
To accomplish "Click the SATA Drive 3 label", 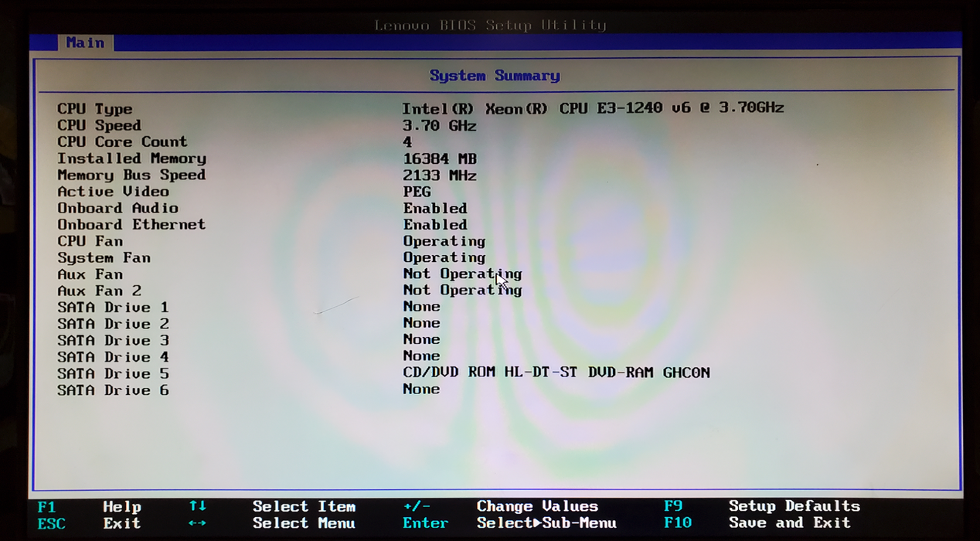I will click(x=113, y=340).
